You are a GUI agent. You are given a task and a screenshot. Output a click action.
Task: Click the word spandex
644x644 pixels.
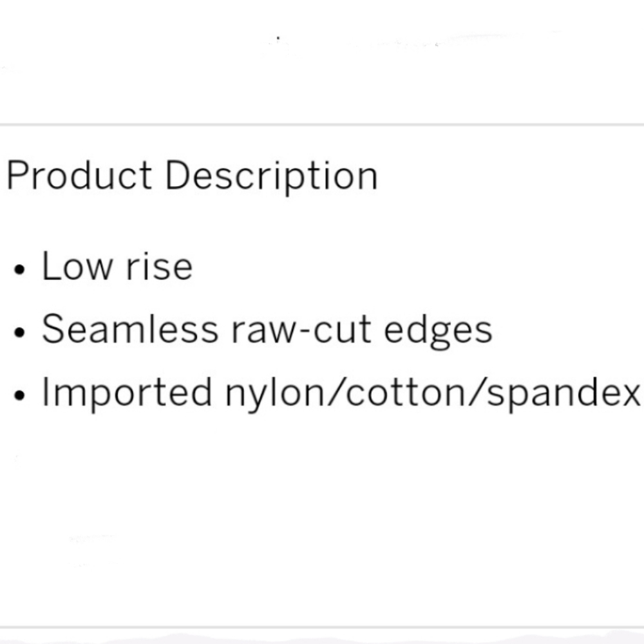click(x=563, y=393)
